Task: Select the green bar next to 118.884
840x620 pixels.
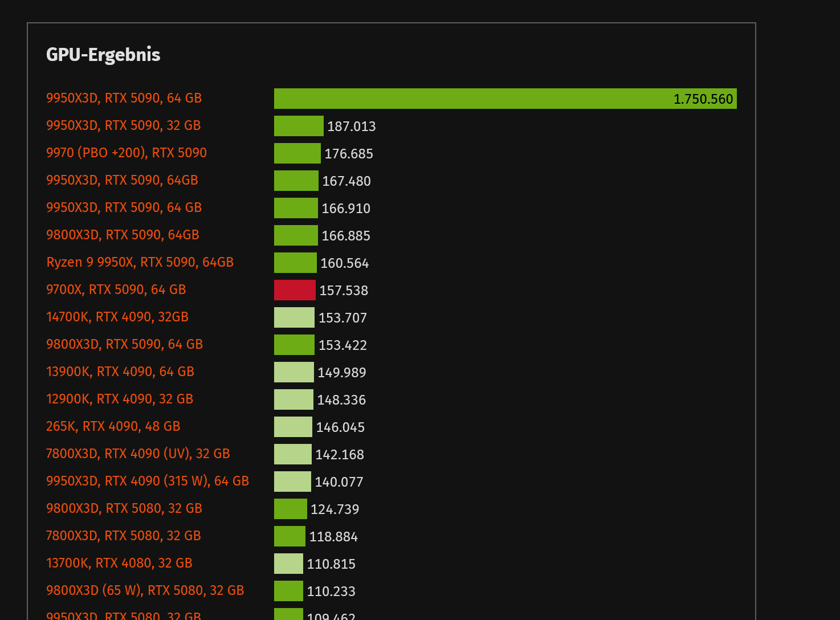Action: pyautogui.click(x=289, y=536)
